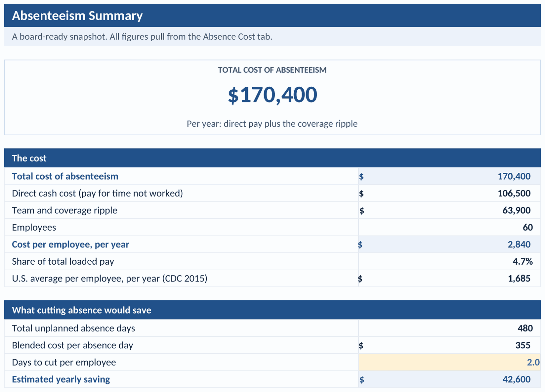Select the 'Direct cash cost' row label
The width and height of the screenshot is (545, 392).
(97, 193)
